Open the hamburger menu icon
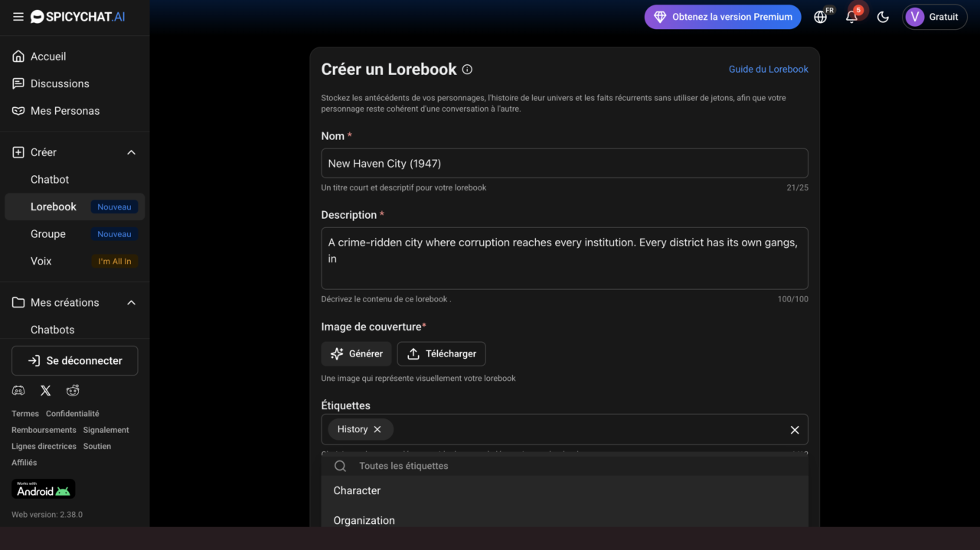This screenshot has height=550, width=980. pos(18,17)
